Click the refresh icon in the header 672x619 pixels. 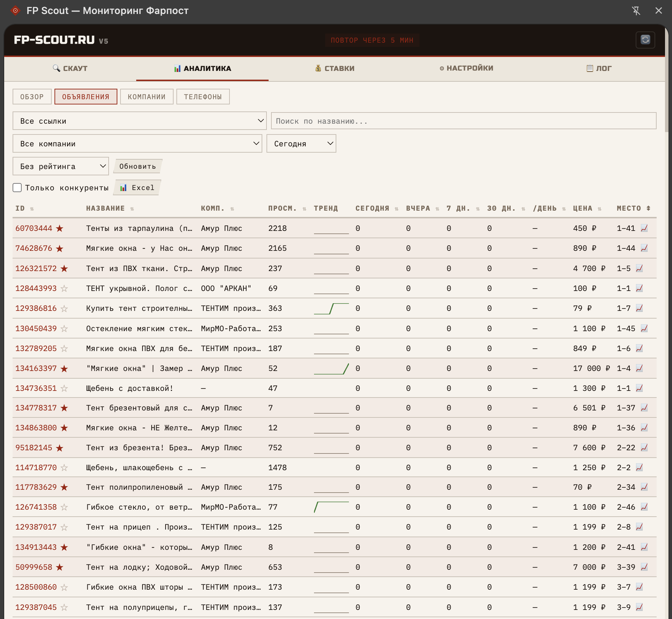(x=645, y=40)
